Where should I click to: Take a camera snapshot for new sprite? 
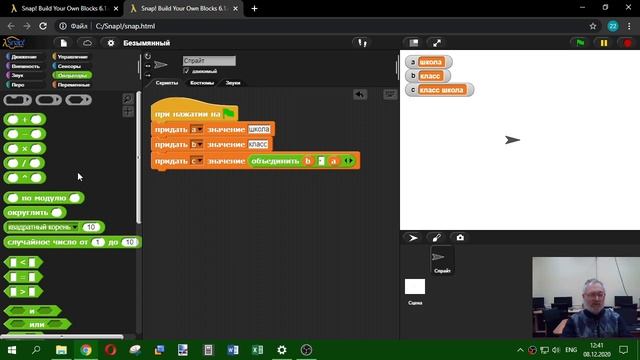pyautogui.click(x=460, y=238)
